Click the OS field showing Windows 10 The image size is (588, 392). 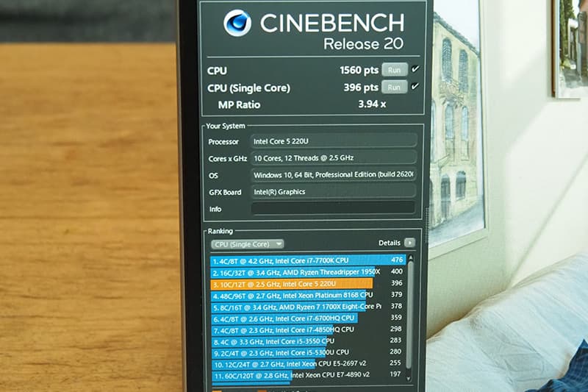click(334, 175)
